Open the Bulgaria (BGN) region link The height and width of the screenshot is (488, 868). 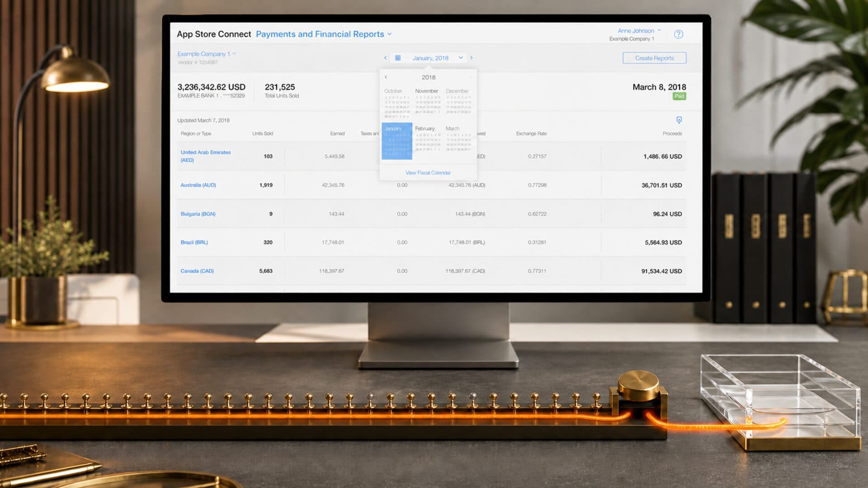coord(198,214)
